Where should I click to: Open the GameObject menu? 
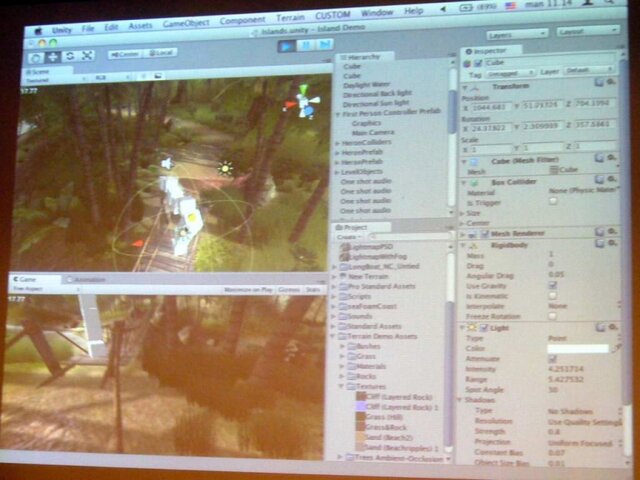point(186,24)
